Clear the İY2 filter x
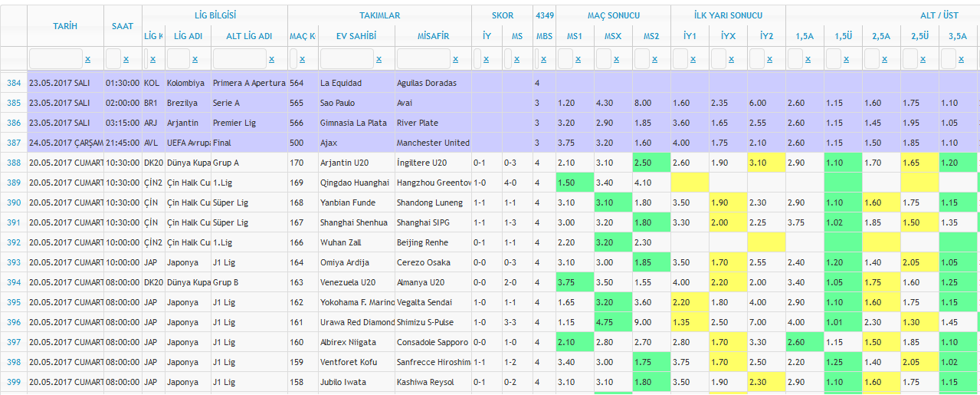Viewport: 980px width, 395px height. (x=769, y=59)
